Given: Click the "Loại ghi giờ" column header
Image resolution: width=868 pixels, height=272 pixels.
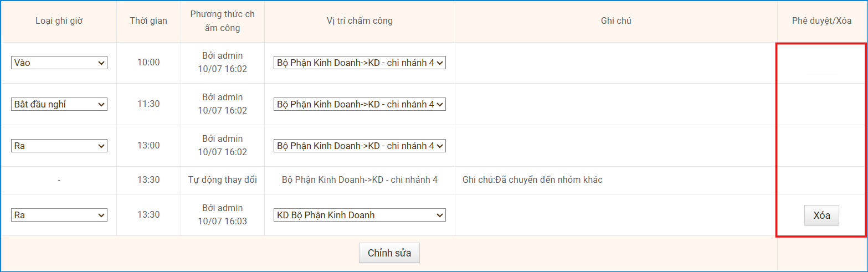Looking at the screenshot, I should point(59,21).
